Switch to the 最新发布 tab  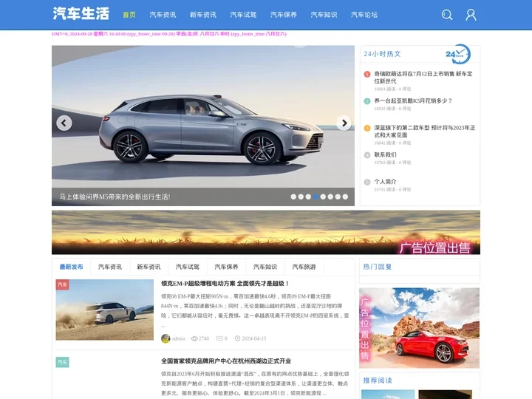[x=71, y=267]
